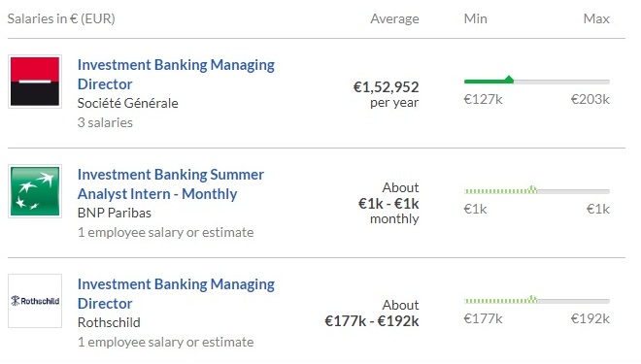The height and width of the screenshot is (364, 641).
Task: Click the Min column header
Action: pyautogui.click(x=476, y=18)
